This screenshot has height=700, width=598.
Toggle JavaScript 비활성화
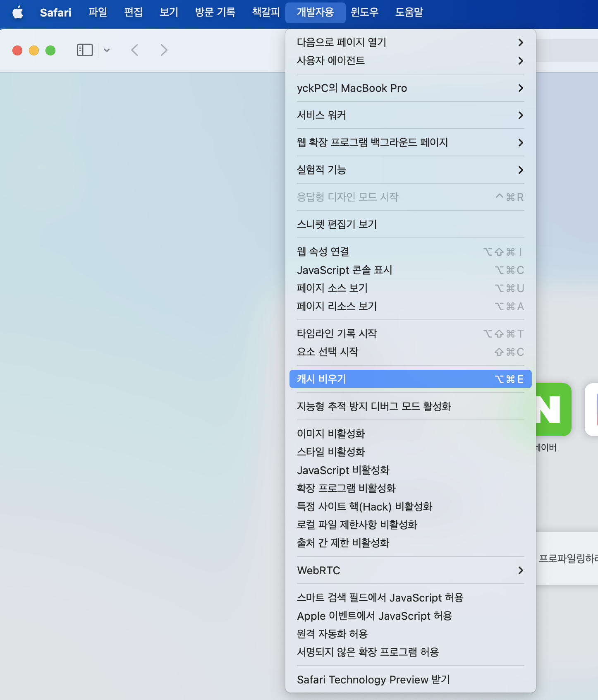(410, 470)
